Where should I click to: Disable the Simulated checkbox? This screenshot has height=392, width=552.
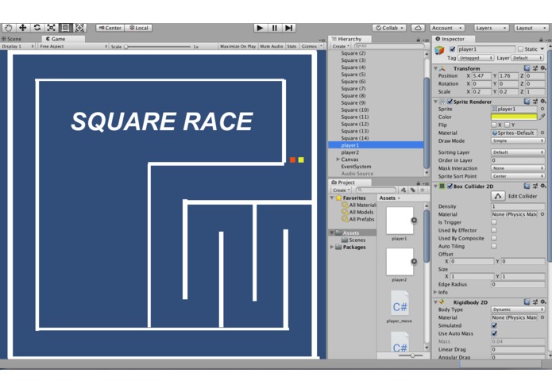coord(494,325)
